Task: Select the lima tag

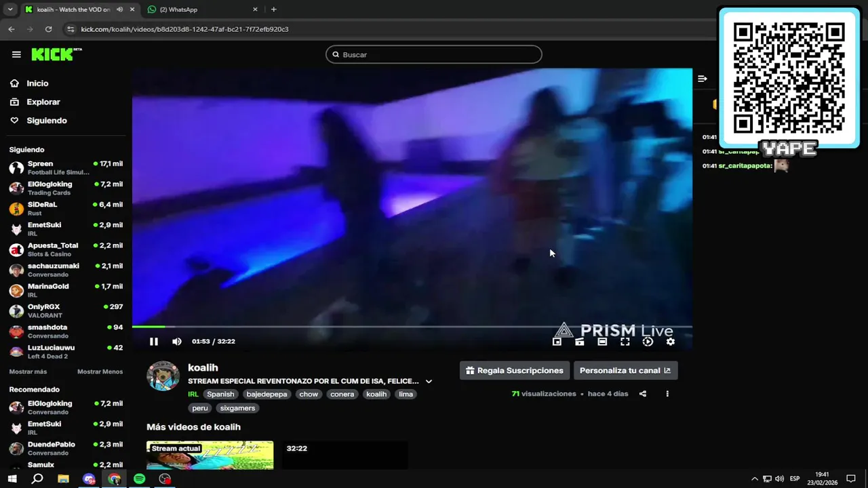Action: [x=406, y=394]
